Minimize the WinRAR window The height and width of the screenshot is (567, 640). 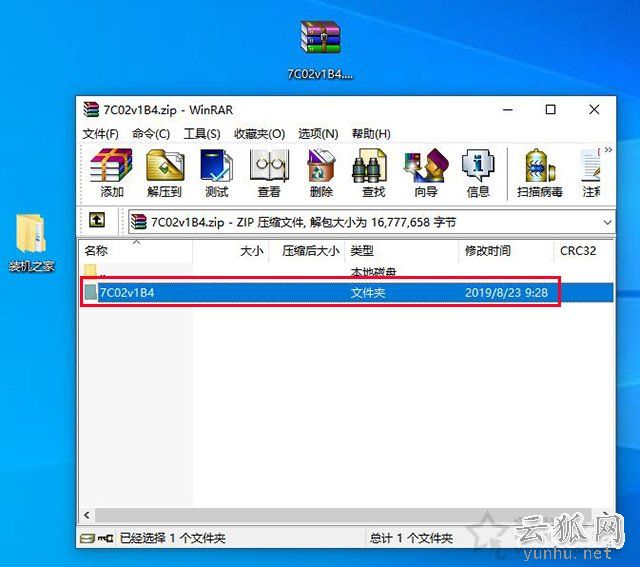pyautogui.click(x=508, y=109)
